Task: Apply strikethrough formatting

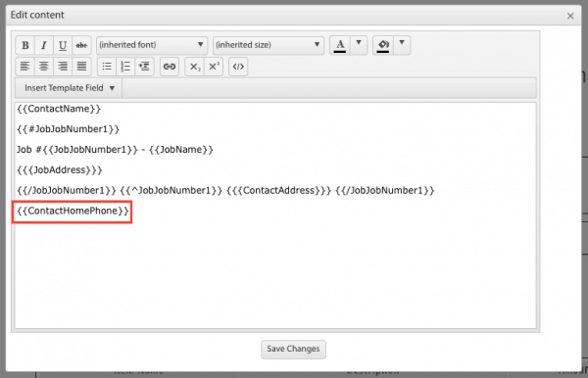Action: [x=81, y=45]
